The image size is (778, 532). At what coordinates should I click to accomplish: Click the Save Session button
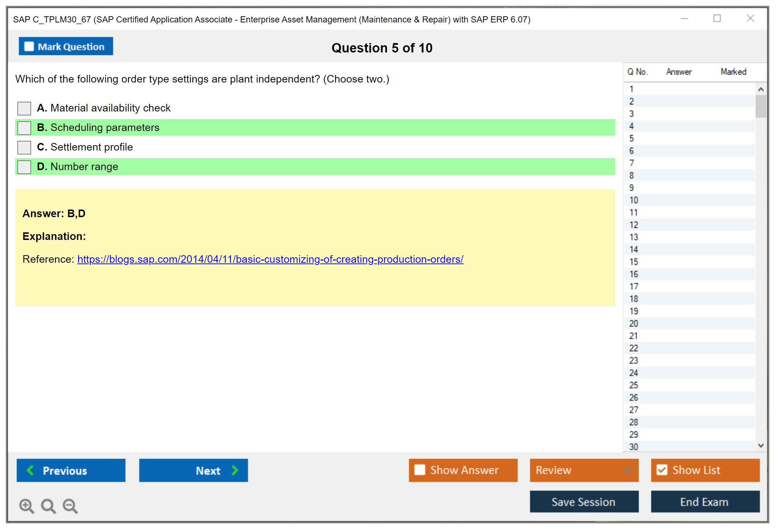584,502
